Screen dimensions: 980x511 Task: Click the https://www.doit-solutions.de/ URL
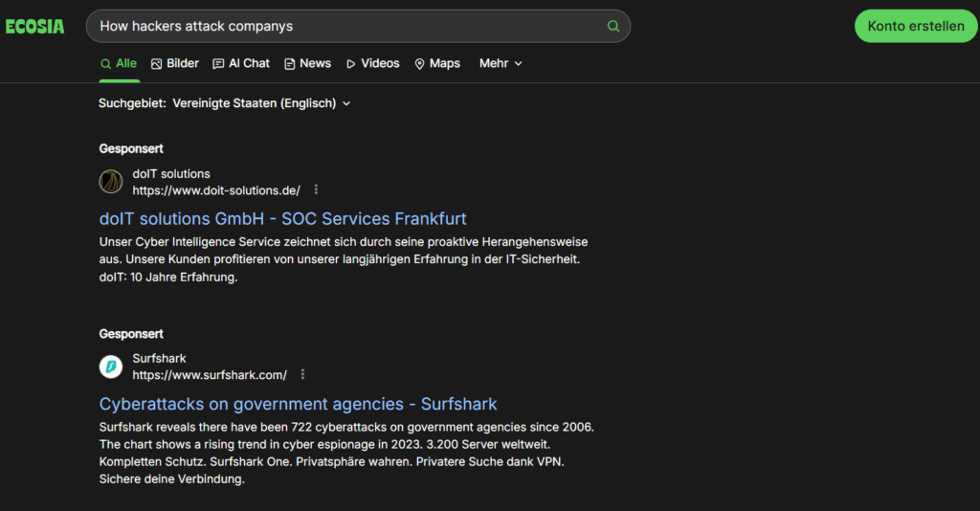click(216, 189)
